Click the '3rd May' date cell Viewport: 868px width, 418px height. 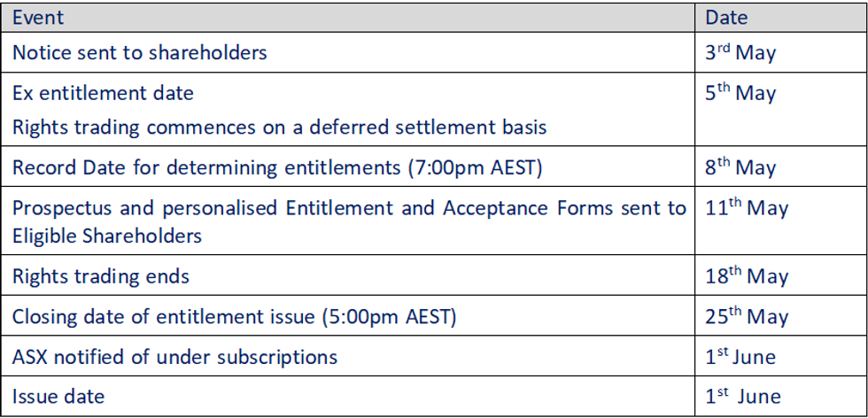pos(740,52)
